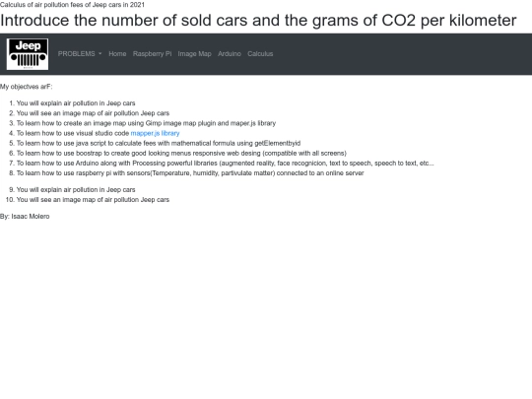Click objective 5 about getElementbyid formula
Image resolution: width=532 pixels, height=399 pixels.
159,143
